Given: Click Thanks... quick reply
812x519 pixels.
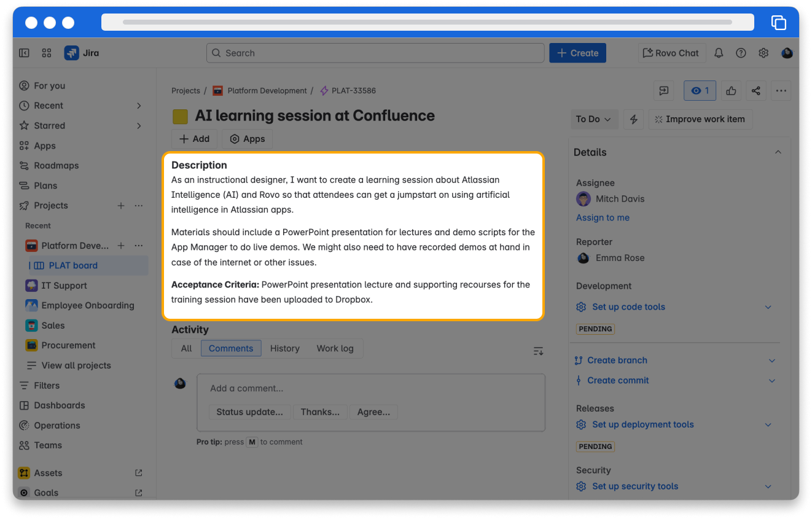Looking at the screenshot, I should [320, 412].
